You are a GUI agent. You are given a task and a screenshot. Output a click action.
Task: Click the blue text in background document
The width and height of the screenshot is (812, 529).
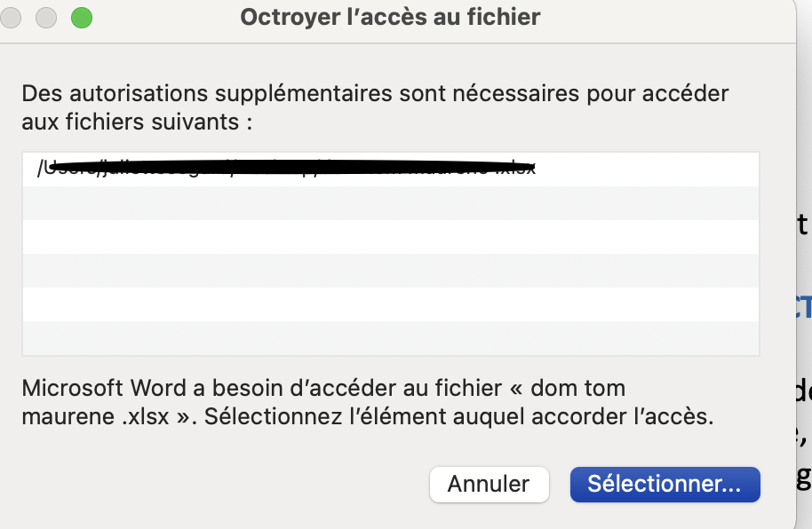point(803,307)
